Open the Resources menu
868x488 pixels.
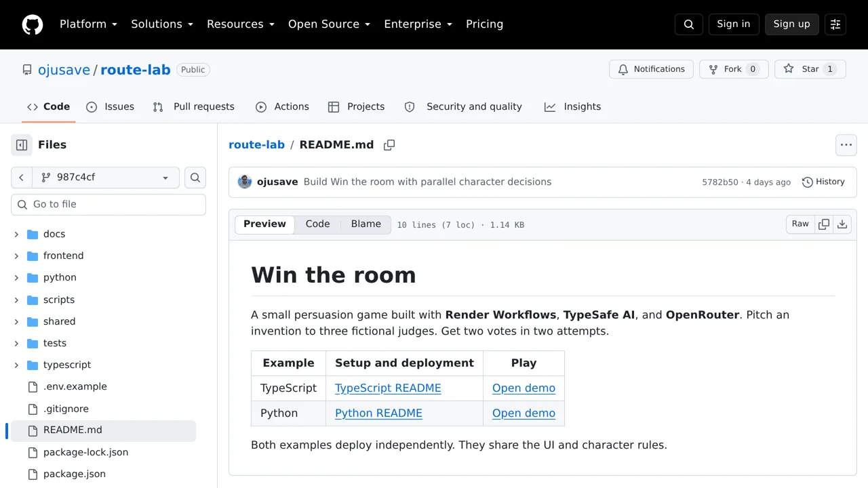tap(240, 24)
